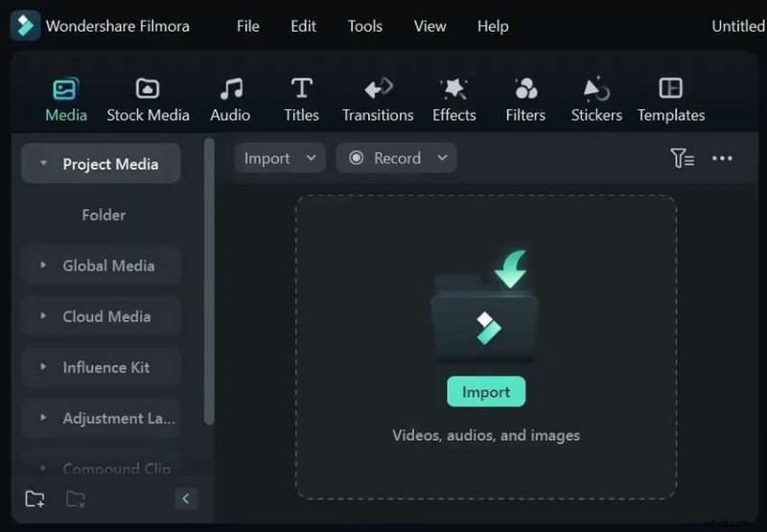
Task: Select Project Media in the sidebar
Action: tap(101, 164)
